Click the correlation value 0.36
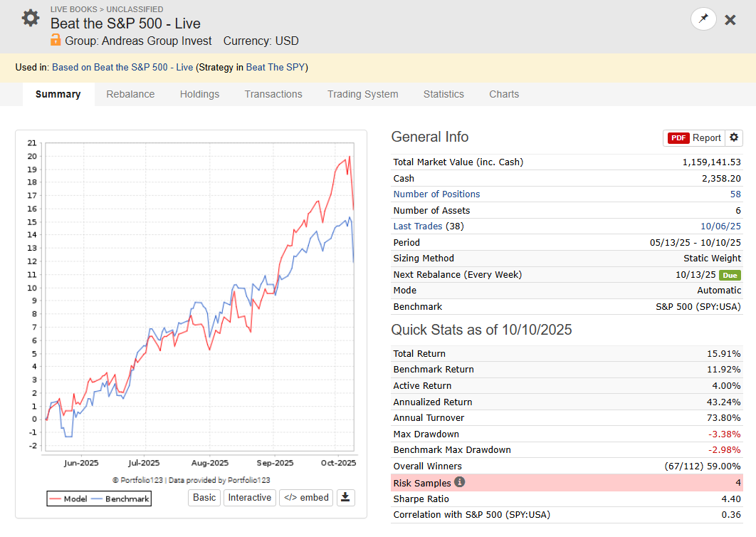This screenshot has height=537, width=756. pos(731,514)
